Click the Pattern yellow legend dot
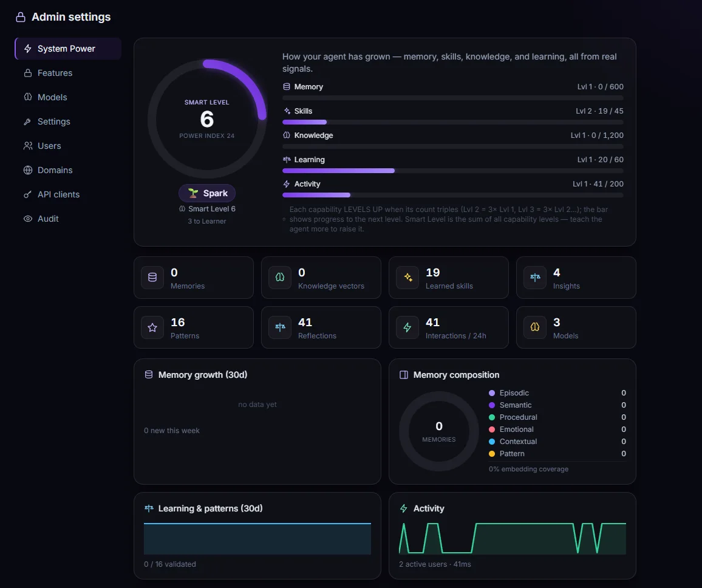This screenshot has height=588, width=702. 491,454
